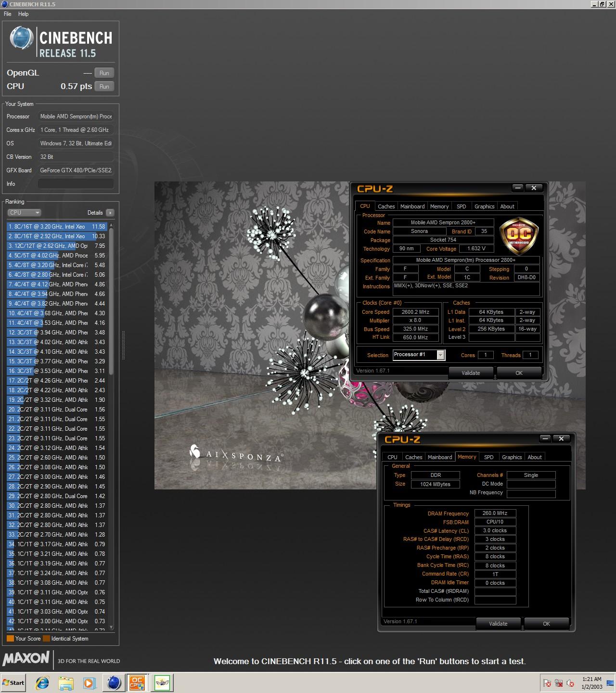Open the File menu

(x=8, y=14)
